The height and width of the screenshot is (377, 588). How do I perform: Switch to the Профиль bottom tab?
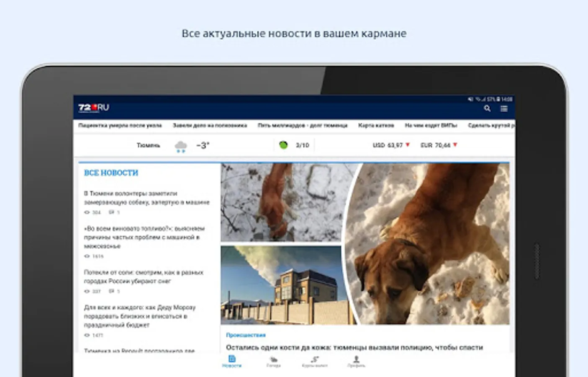coord(356,362)
